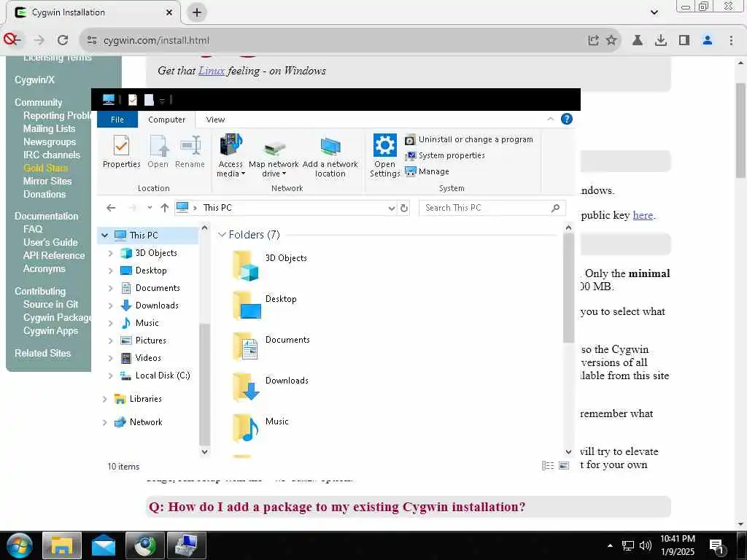
Task: Click taskbar volume speaker icon
Action: [645, 545]
